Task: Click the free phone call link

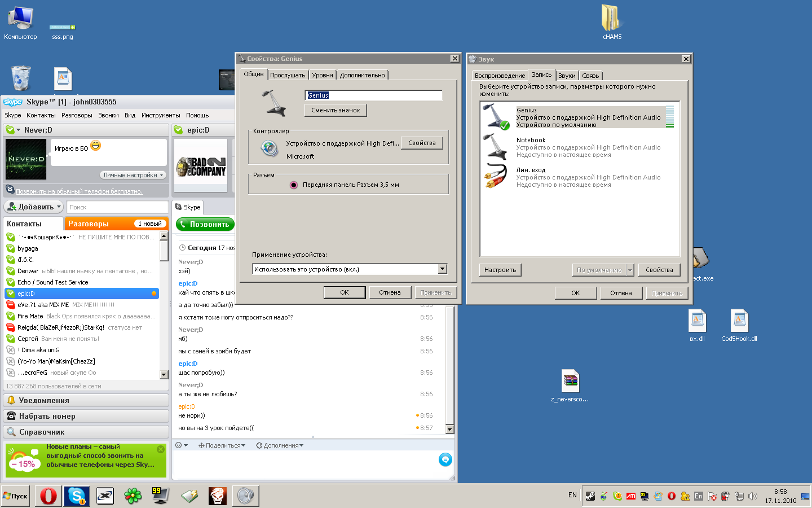Action: pyautogui.click(x=80, y=191)
